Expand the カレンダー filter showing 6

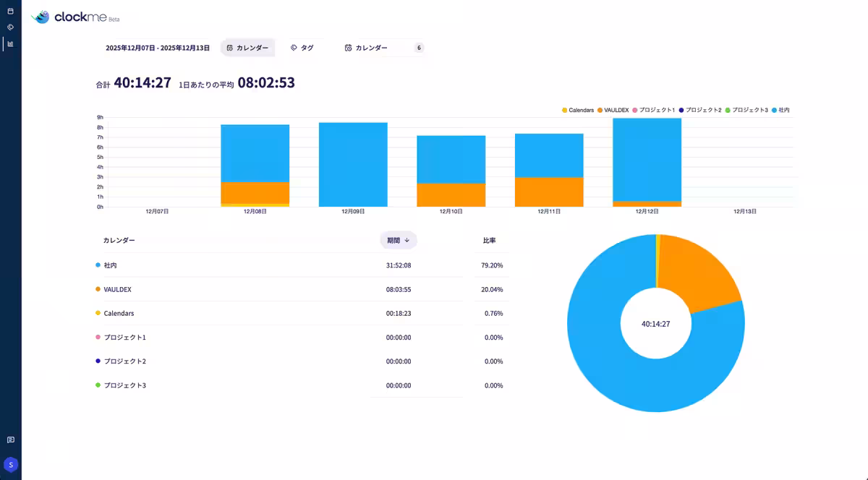[x=383, y=48]
